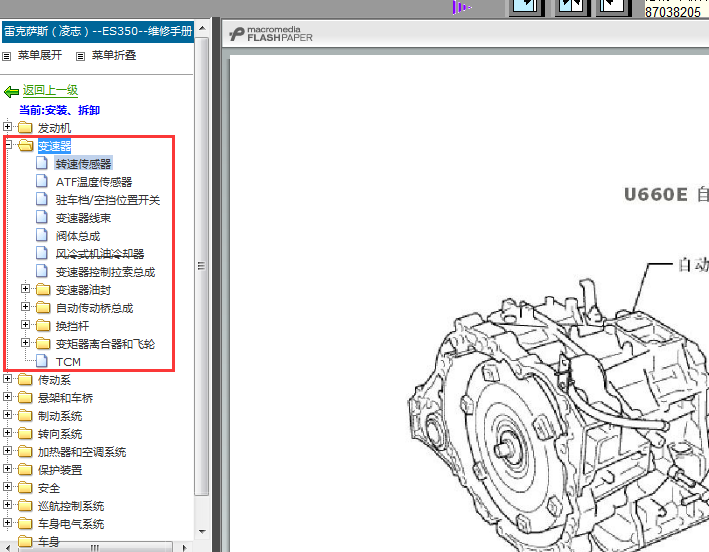
Task: Click the 自动传动桥总成 folder icon
Action: [x=43, y=307]
